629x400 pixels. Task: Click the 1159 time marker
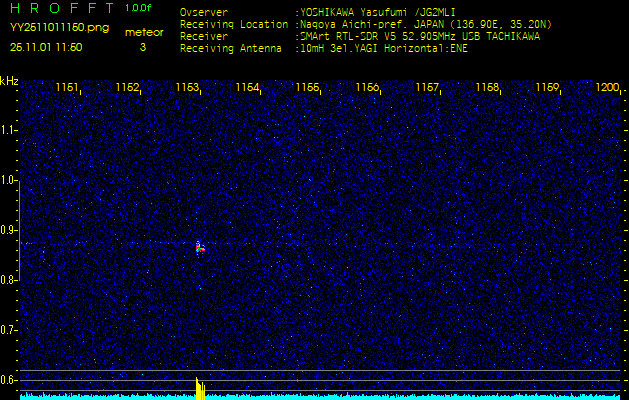[547, 88]
